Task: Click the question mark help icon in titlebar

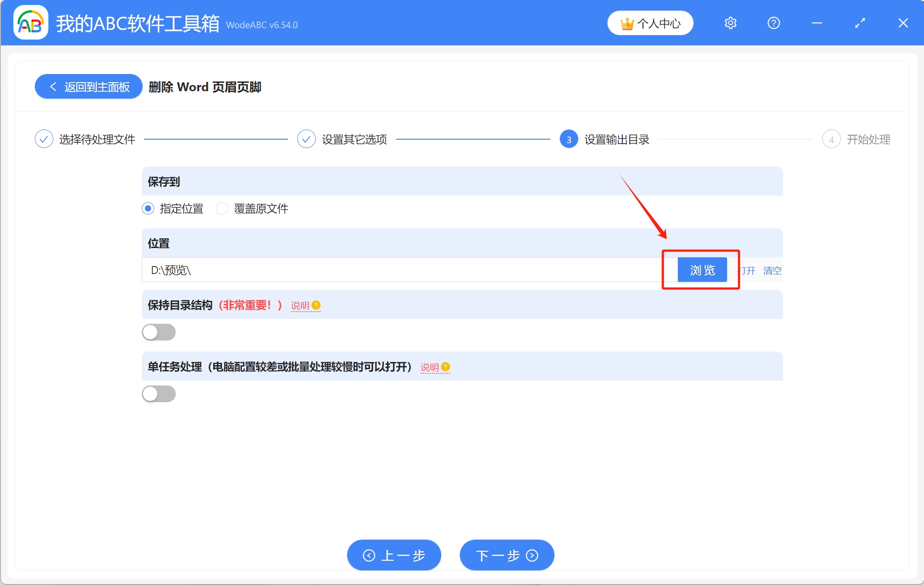Action: pyautogui.click(x=774, y=23)
